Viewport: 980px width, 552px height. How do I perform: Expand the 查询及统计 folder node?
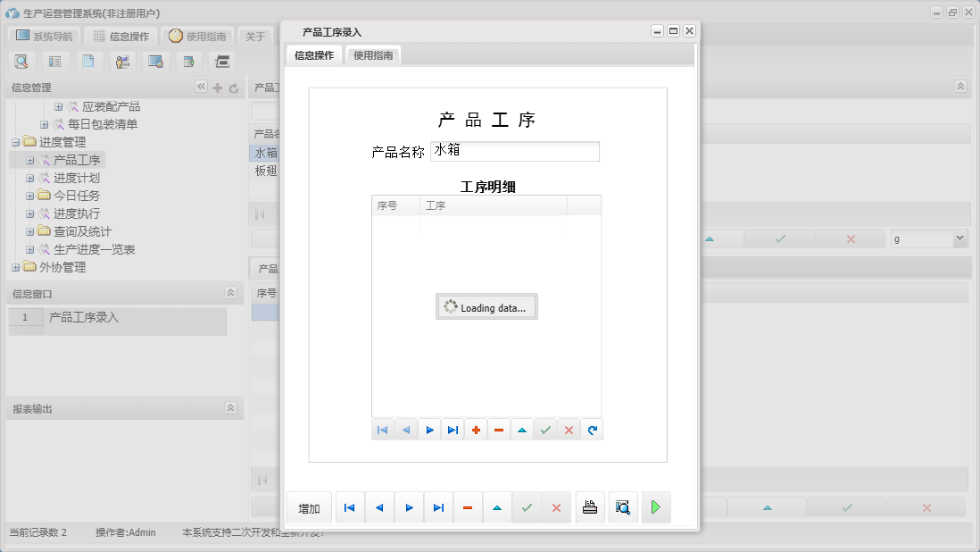click(x=29, y=230)
